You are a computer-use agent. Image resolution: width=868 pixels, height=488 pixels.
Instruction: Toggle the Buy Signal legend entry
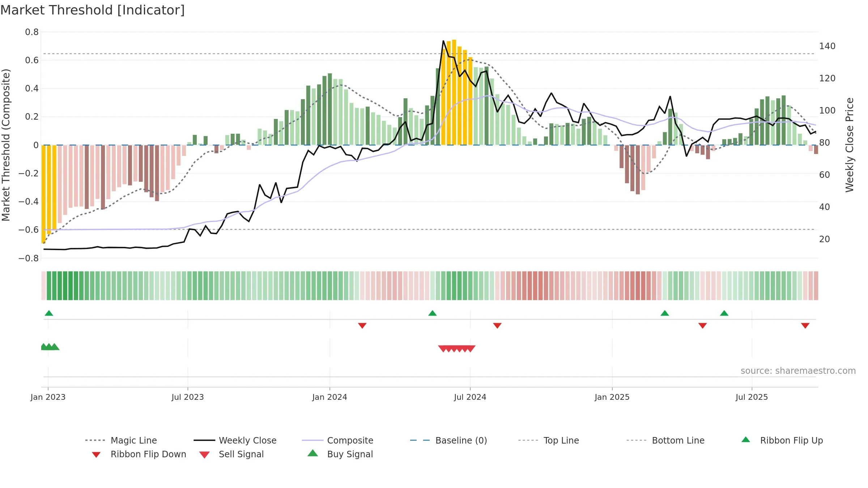click(x=340, y=454)
